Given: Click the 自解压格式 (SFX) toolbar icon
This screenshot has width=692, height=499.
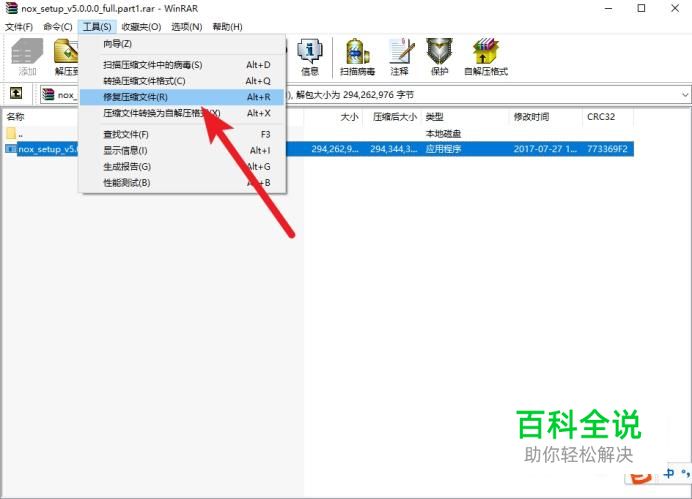Looking at the screenshot, I should (486, 56).
